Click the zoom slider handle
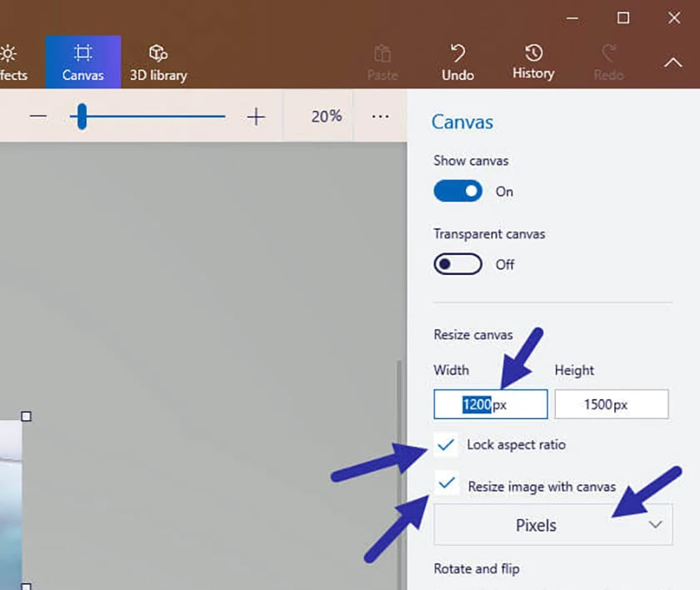Viewport: 700px width, 590px height. point(82,117)
